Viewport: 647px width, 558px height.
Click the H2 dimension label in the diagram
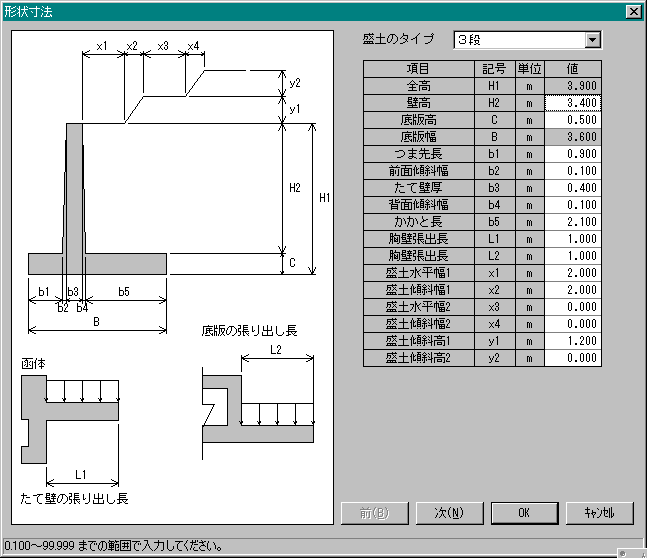tap(295, 188)
